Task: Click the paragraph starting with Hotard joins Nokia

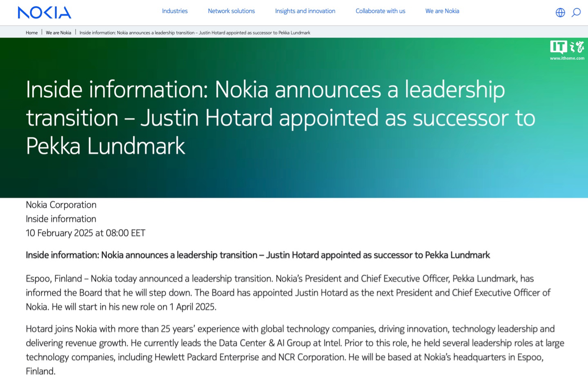Action: [x=294, y=350]
